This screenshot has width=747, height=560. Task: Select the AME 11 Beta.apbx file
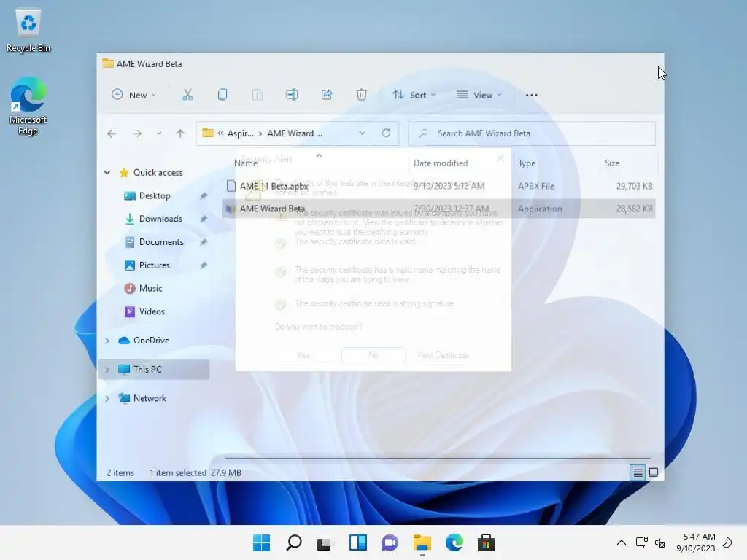(274, 186)
